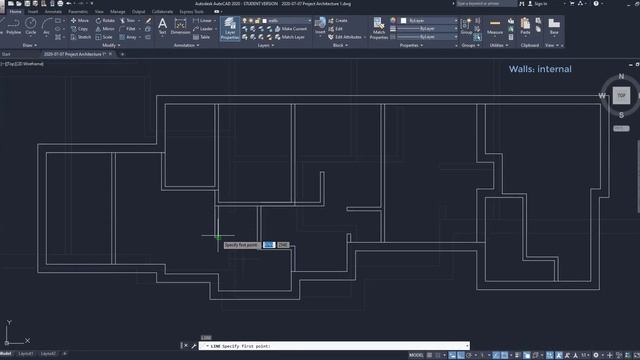This screenshot has width=640, height=360.
Task: Toggle MODEL space in status bar
Action: (x=416, y=356)
